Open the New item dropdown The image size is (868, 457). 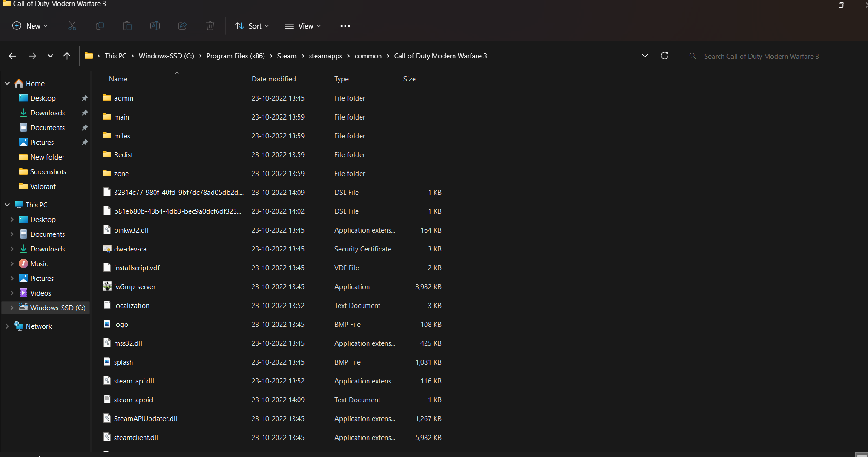tap(30, 26)
